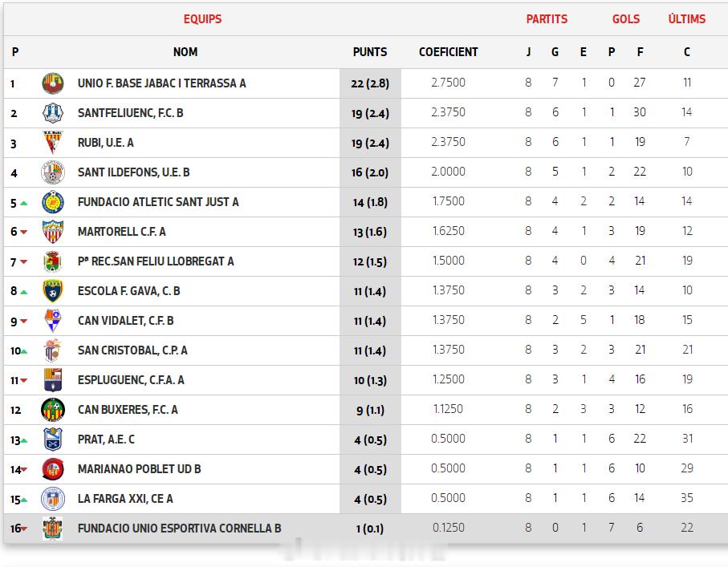728x567 pixels.
Task: Click the points cell 22 (2.8)
Action: (370, 83)
